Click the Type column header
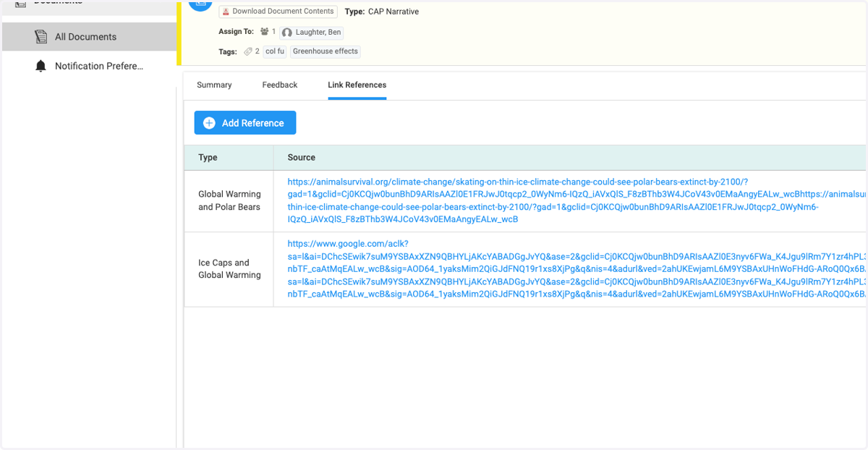The width and height of the screenshot is (868, 450). pyautogui.click(x=208, y=157)
